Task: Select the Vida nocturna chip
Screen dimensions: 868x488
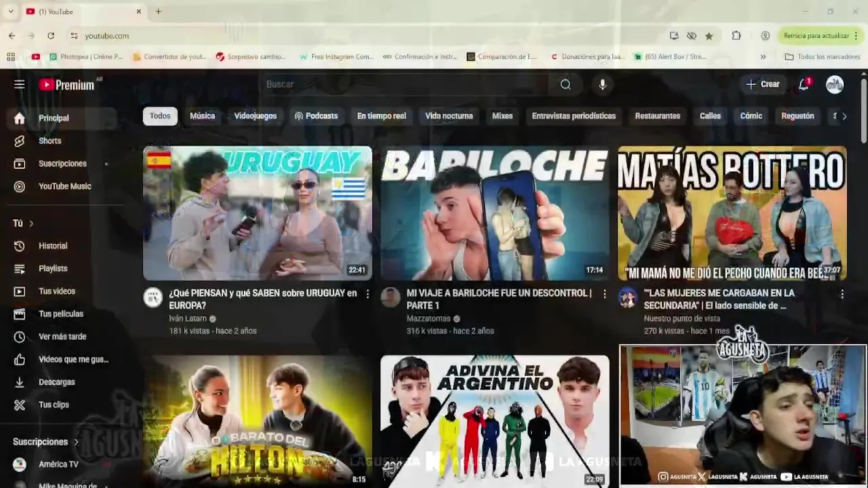Action: pos(449,116)
